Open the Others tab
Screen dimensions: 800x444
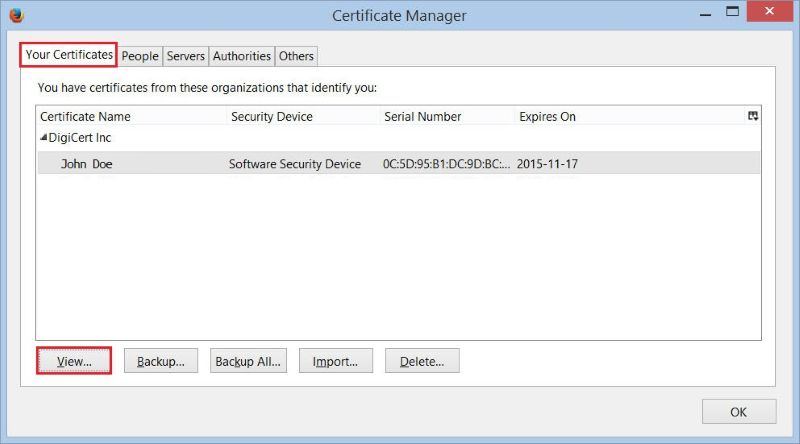(296, 56)
